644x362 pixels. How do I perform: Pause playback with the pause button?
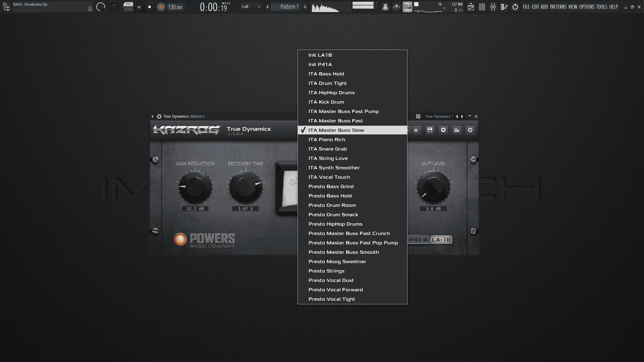[139, 7]
